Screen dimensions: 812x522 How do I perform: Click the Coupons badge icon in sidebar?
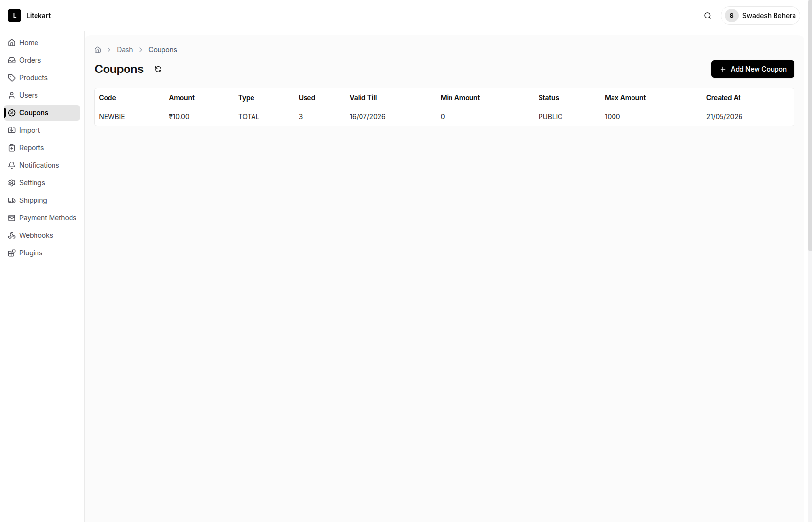tap(12, 113)
